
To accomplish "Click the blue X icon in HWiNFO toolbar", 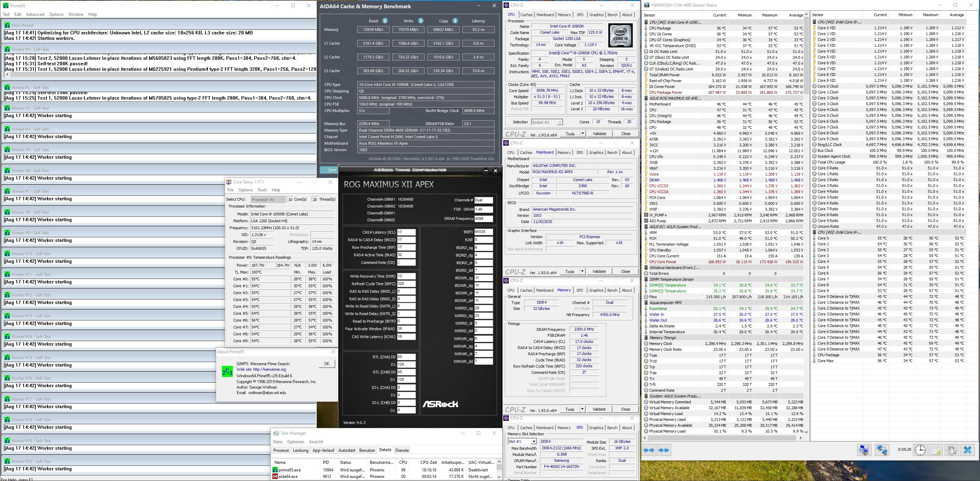I will tap(968, 450).
